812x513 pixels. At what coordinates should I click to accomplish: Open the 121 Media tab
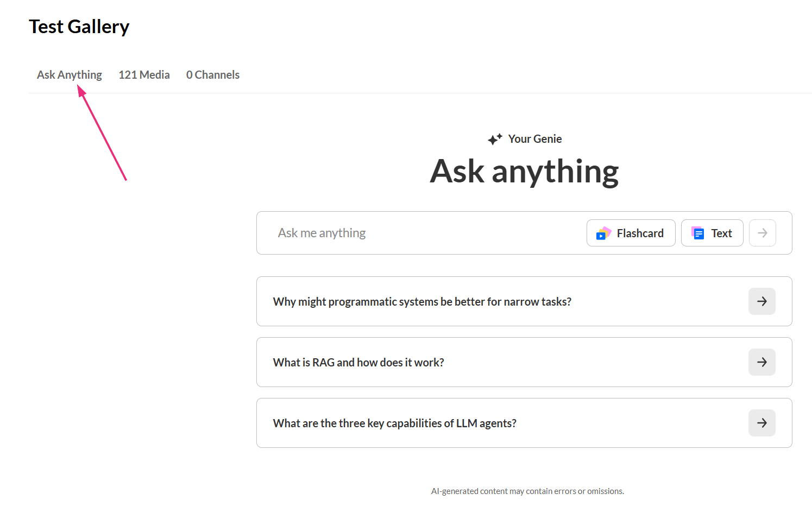144,75
